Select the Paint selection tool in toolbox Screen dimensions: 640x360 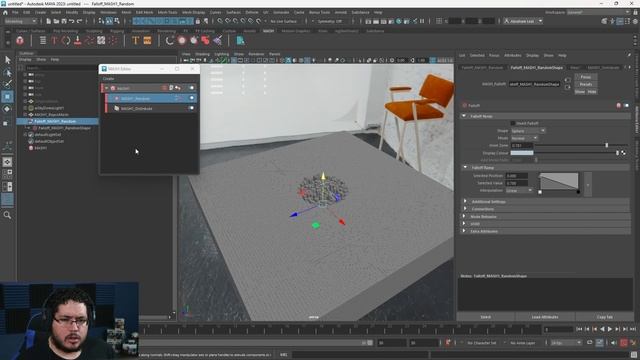[8, 84]
